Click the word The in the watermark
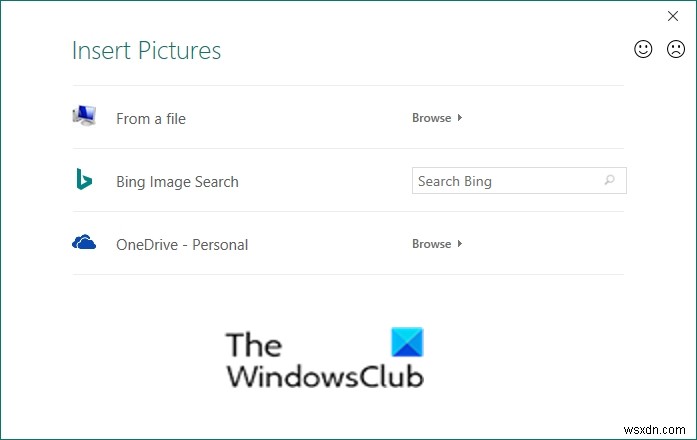The image size is (697, 440). click(253, 345)
